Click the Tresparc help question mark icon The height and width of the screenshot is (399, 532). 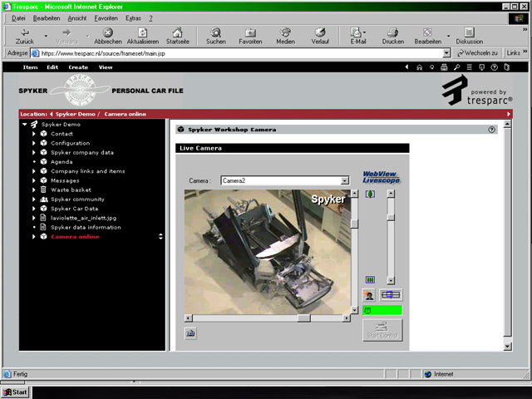[494, 67]
